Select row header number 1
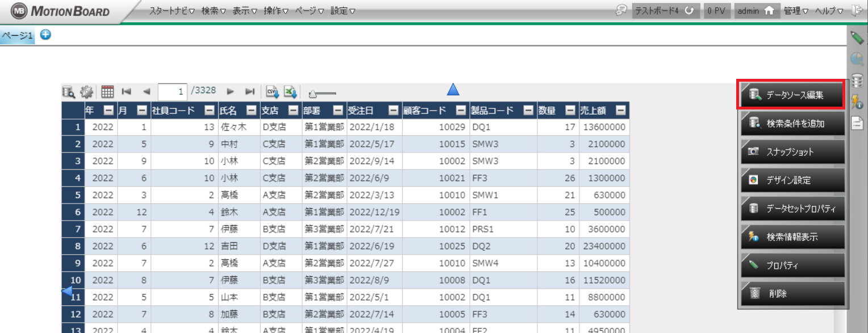This screenshot has width=868, height=333. [73, 128]
